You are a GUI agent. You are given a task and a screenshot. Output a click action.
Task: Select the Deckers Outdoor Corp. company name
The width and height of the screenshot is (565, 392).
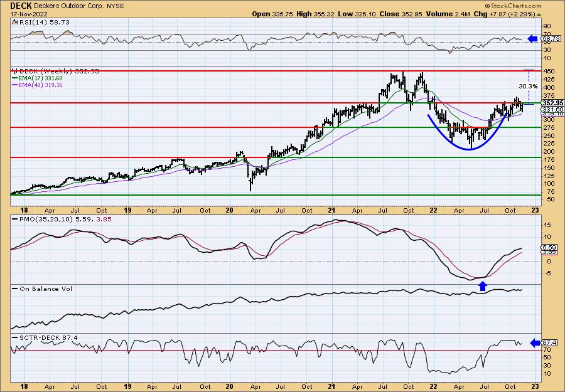[x=69, y=6]
